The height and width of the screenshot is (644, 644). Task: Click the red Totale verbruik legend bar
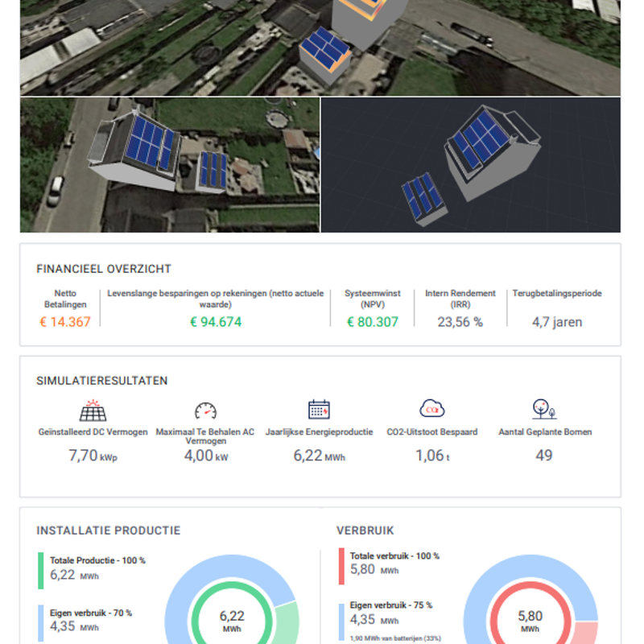[x=341, y=567]
